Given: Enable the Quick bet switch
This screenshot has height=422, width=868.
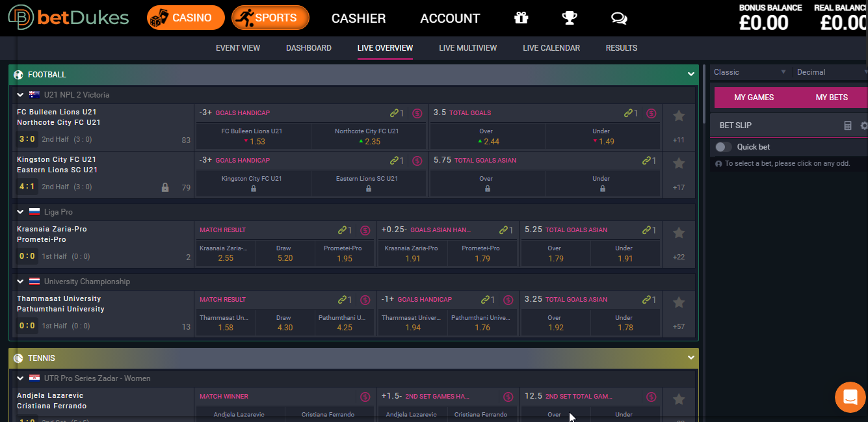Looking at the screenshot, I should coord(723,147).
